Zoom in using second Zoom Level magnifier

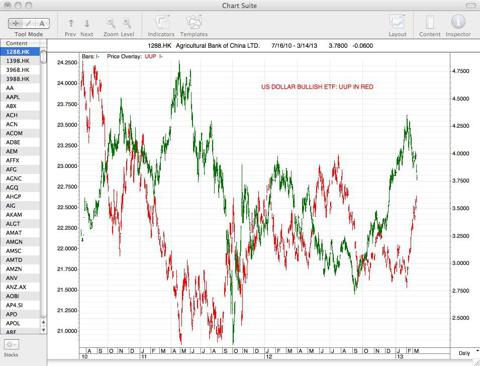point(127,23)
